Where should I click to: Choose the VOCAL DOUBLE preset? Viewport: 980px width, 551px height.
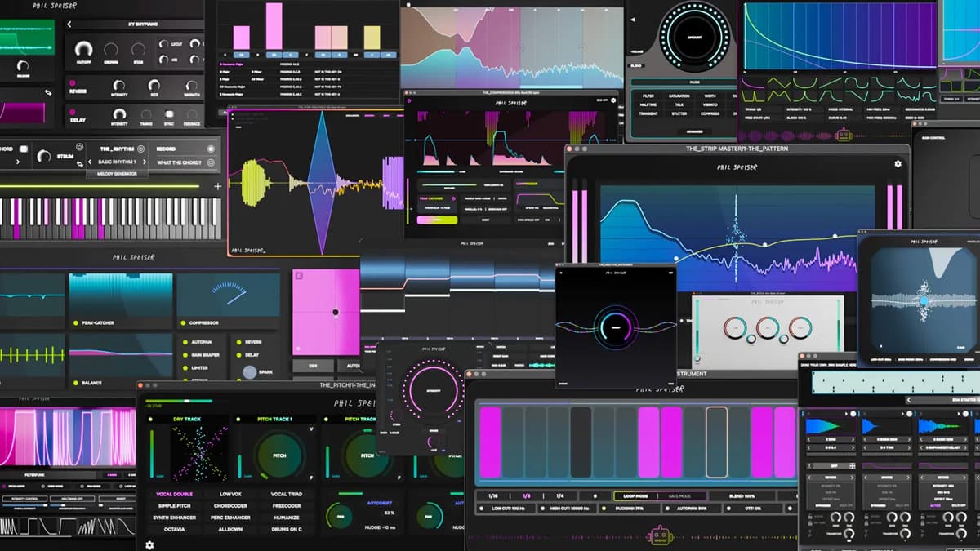(x=176, y=494)
